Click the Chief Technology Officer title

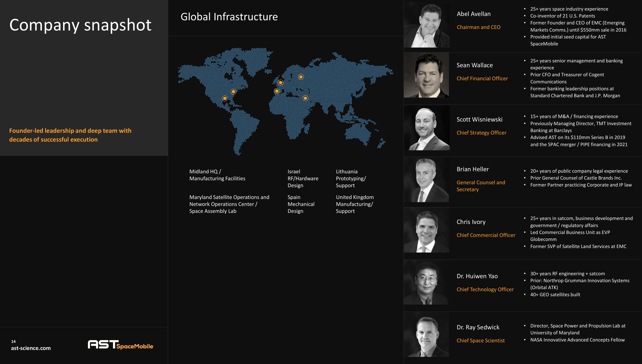(485, 289)
